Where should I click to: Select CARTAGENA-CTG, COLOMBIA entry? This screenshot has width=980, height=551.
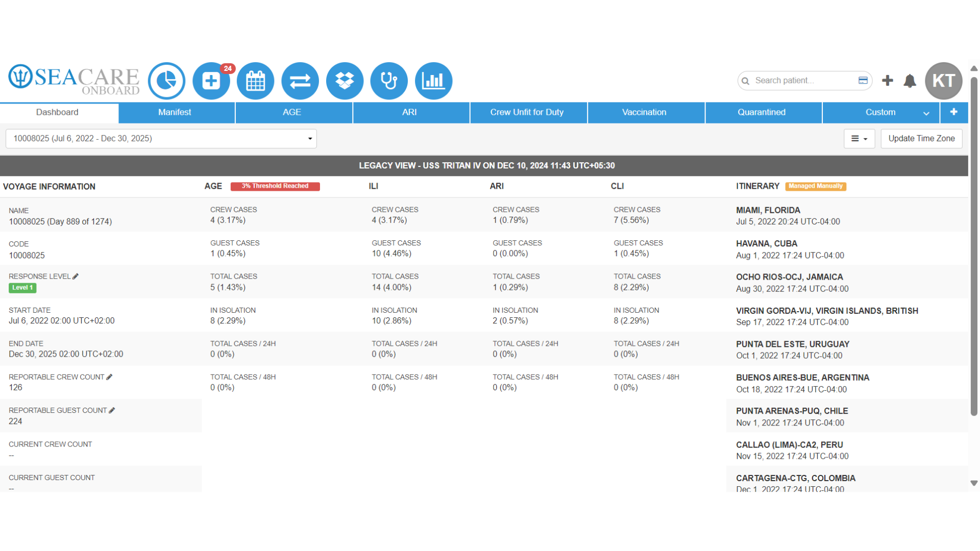point(847,480)
